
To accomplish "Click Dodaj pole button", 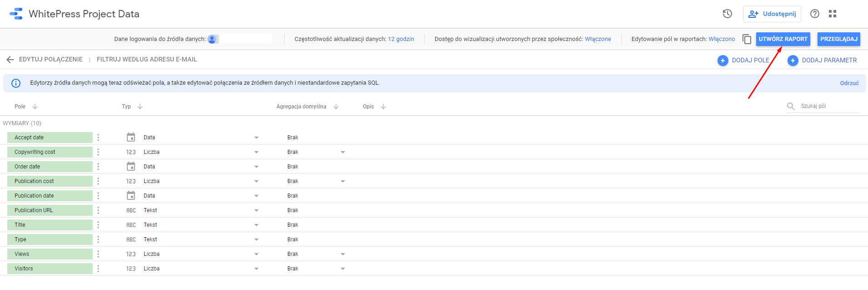I will (743, 60).
